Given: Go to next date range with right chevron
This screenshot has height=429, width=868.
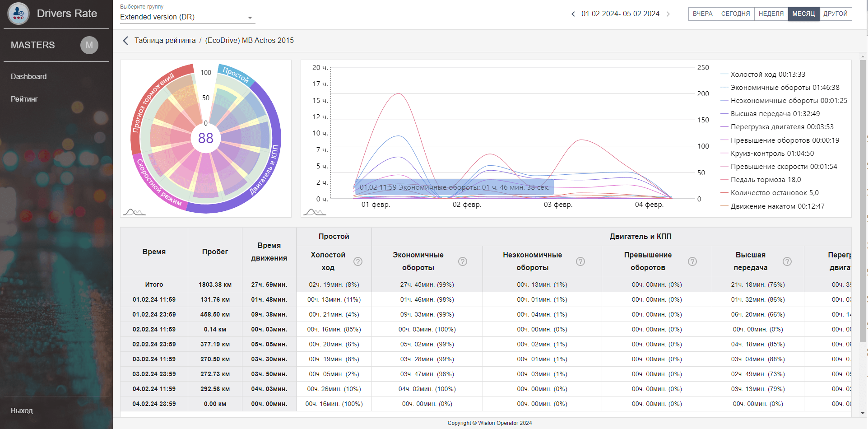Looking at the screenshot, I should (x=668, y=14).
